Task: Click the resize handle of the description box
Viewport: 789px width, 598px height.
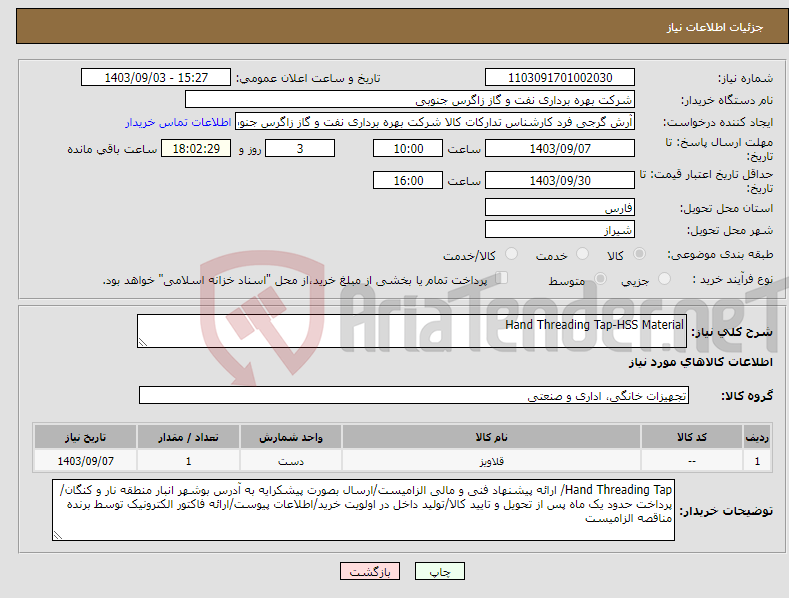Action: pos(143,342)
